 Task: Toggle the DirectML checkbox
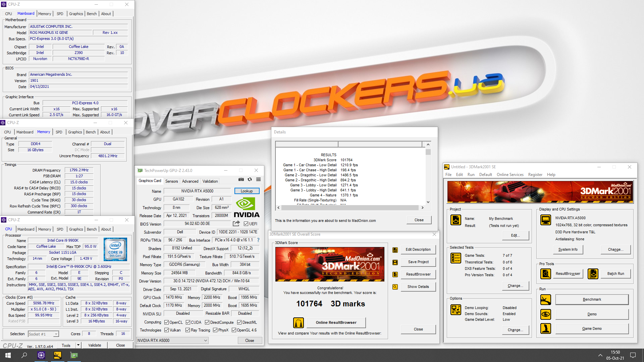(239, 322)
